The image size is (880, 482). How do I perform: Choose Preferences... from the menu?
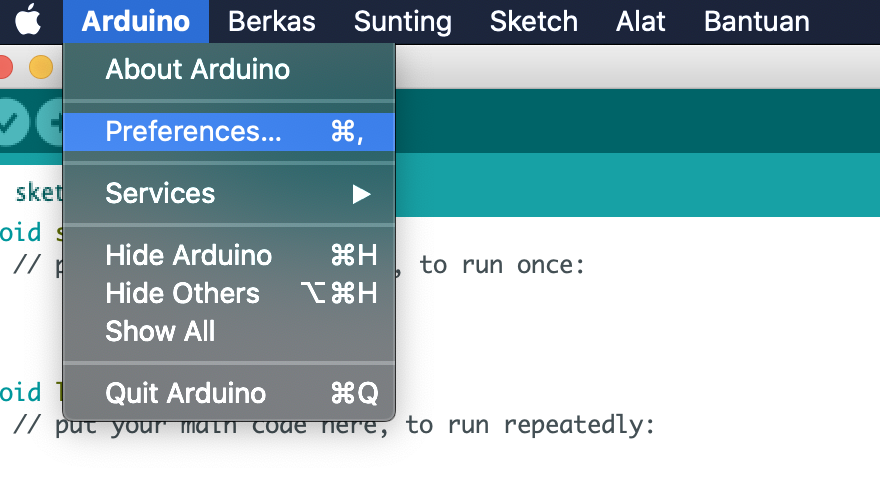(229, 132)
